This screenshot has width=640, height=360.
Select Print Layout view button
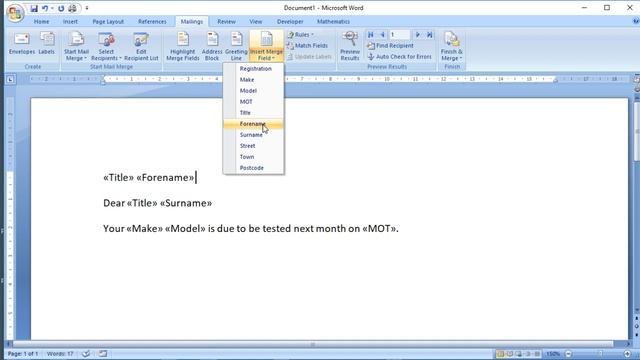[x=500, y=354]
